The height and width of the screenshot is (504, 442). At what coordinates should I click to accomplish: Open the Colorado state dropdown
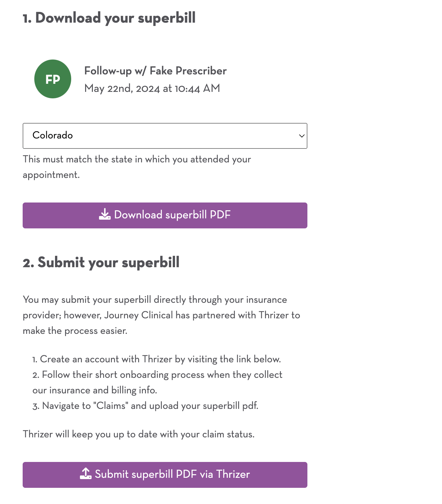click(x=165, y=136)
